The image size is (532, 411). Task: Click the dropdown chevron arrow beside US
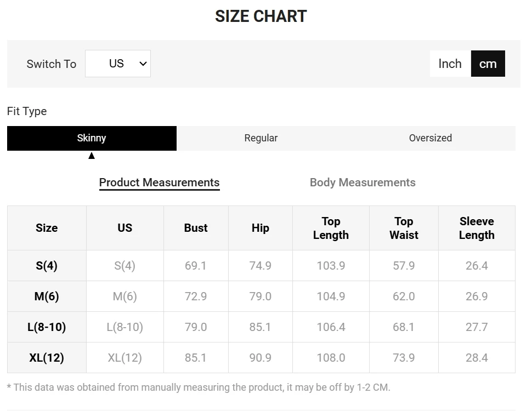pos(143,64)
